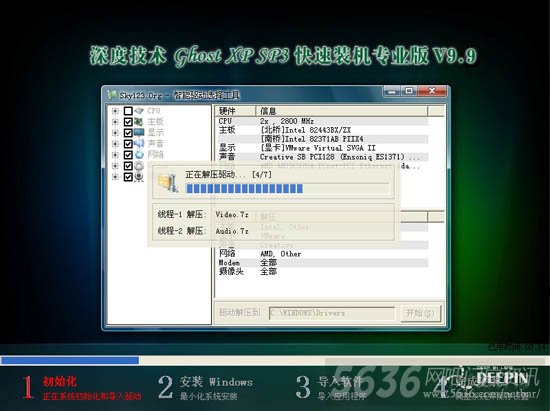Select the display (显示) monitor icon
The width and height of the screenshot is (550, 411).
point(139,133)
